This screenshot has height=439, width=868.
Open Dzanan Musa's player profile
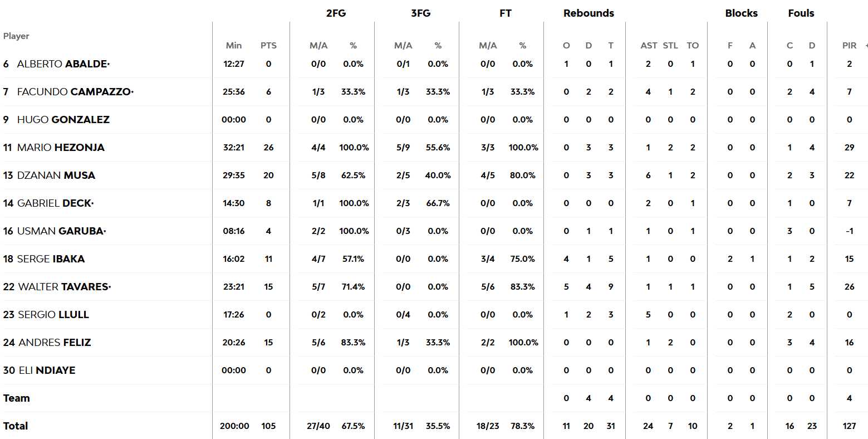(x=56, y=175)
